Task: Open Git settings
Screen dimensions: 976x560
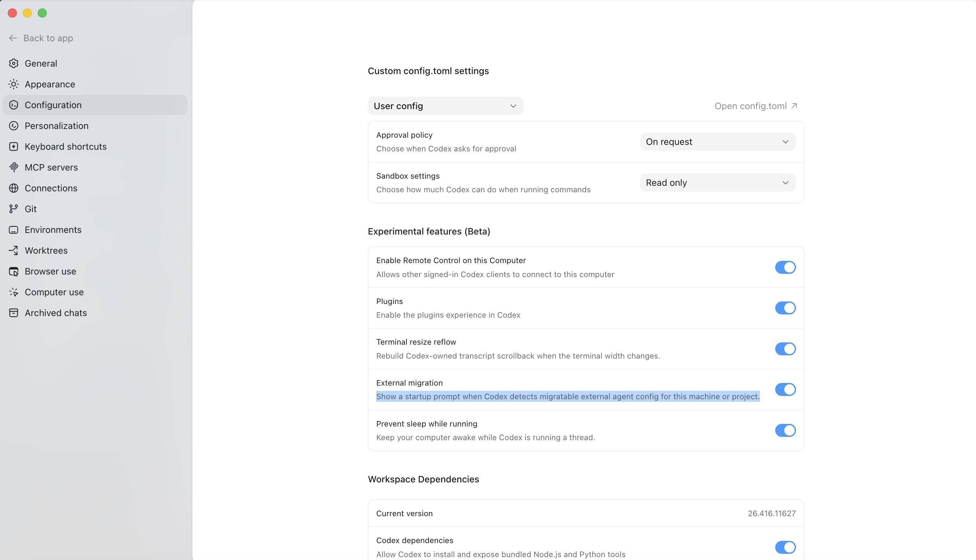Action: (95, 209)
